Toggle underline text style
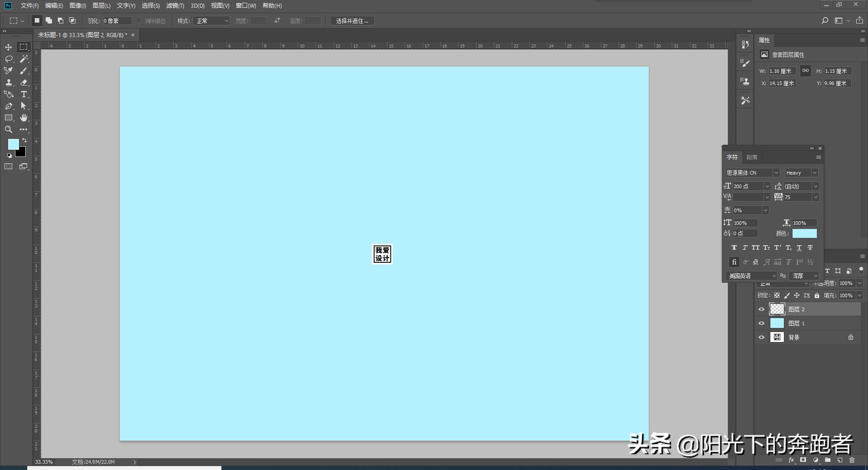 pos(799,248)
